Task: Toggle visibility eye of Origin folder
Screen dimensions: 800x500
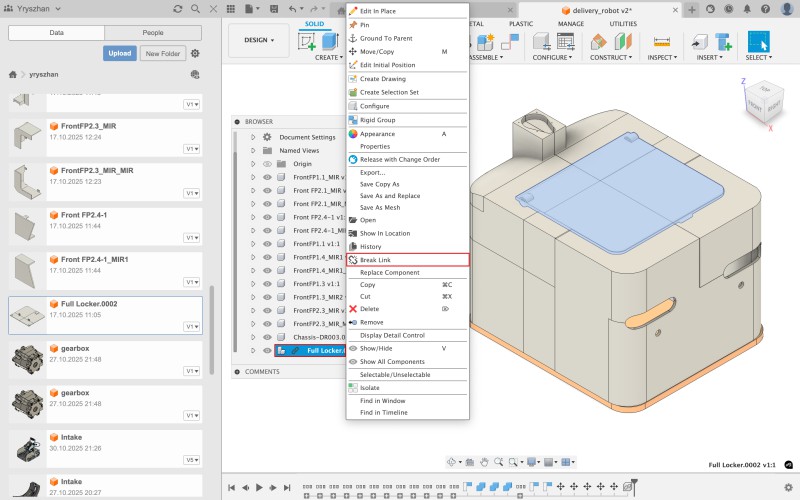Action: pyautogui.click(x=267, y=163)
